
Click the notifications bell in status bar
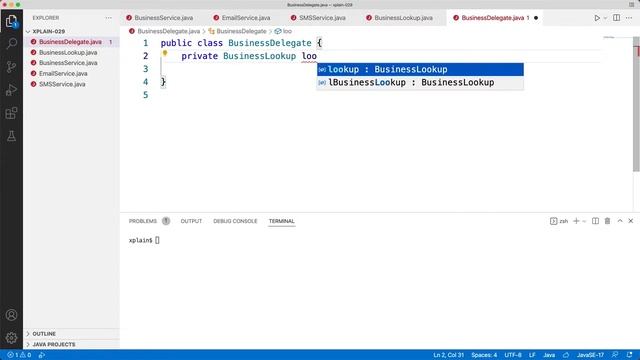click(x=629, y=355)
